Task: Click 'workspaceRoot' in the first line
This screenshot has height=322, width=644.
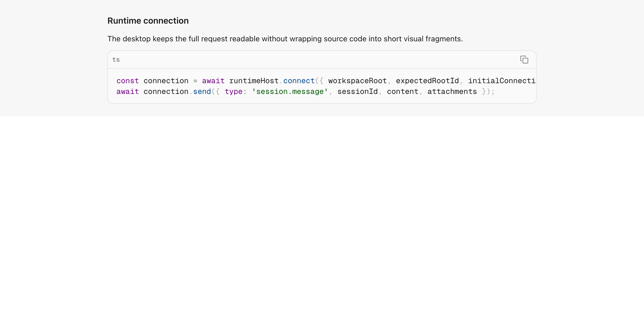Action: pos(357,81)
